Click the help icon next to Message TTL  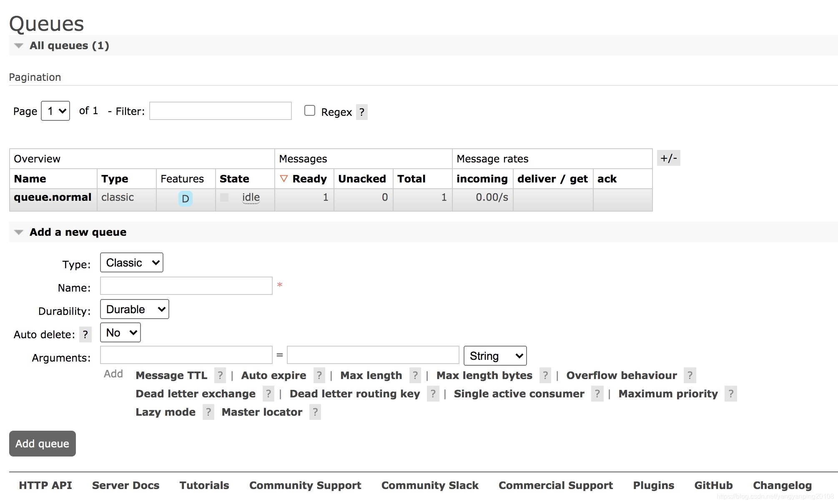point(220,375)
